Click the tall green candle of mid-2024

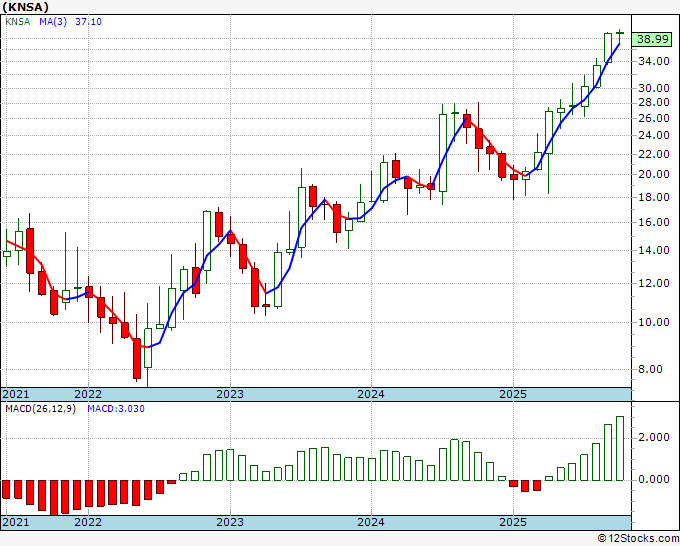tap(443, 153)
